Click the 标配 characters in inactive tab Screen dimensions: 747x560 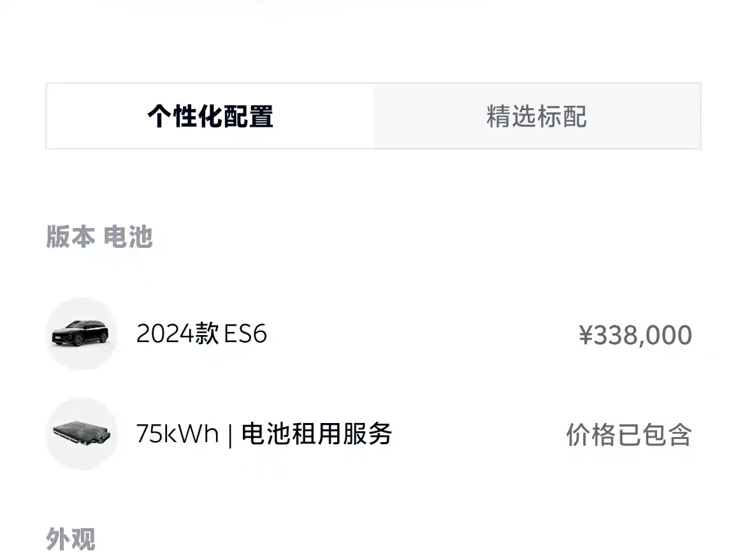[x=562, y=117]
